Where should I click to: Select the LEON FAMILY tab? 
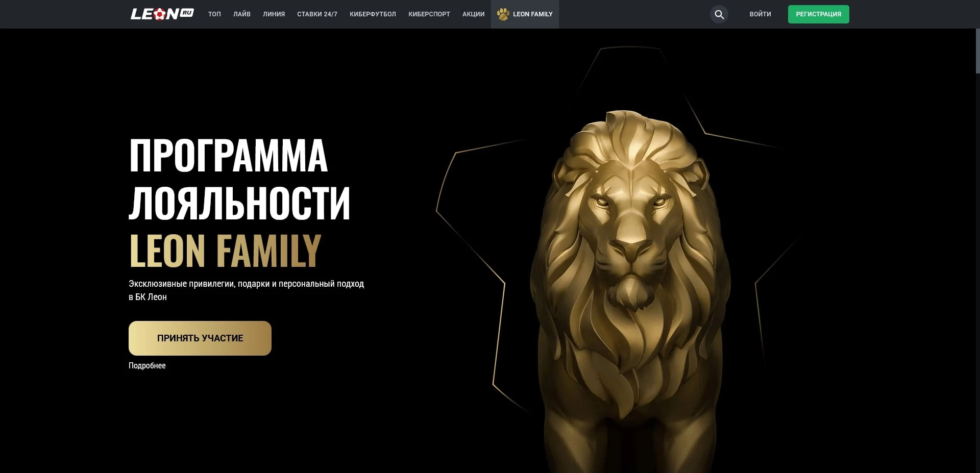tap(525, 14)
